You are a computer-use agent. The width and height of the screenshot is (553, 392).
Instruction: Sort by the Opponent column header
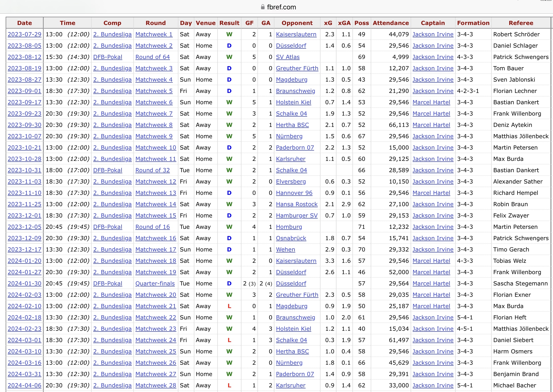(297, 23)
